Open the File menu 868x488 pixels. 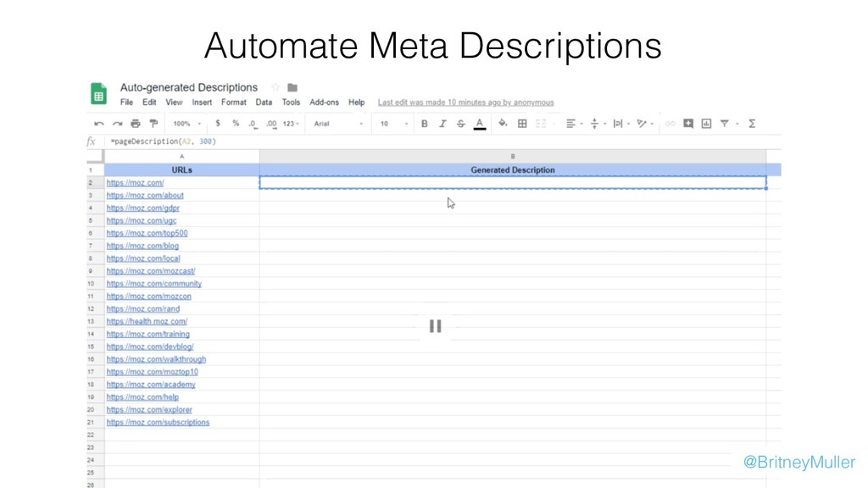pyautogui.click(x=127, y=103)
